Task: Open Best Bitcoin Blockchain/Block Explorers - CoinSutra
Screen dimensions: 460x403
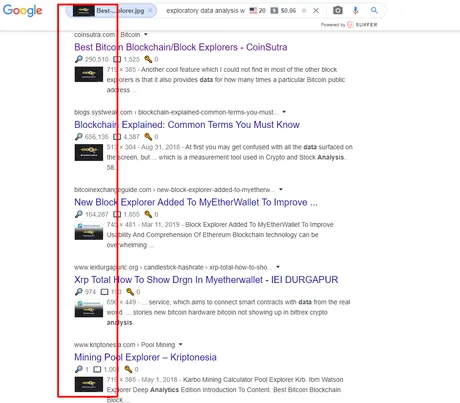Action: coord(181,47)
